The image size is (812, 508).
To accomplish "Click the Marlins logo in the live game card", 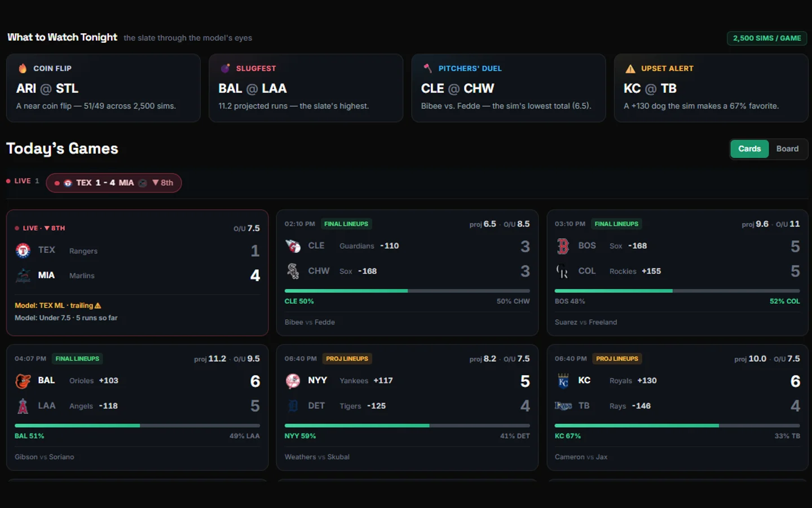I will click(x=23, y=275).
